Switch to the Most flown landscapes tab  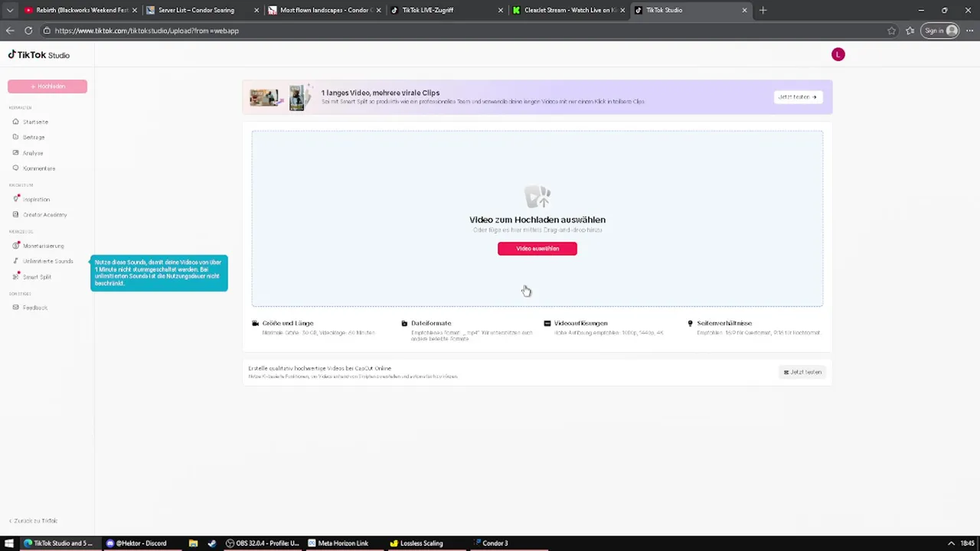325,10
